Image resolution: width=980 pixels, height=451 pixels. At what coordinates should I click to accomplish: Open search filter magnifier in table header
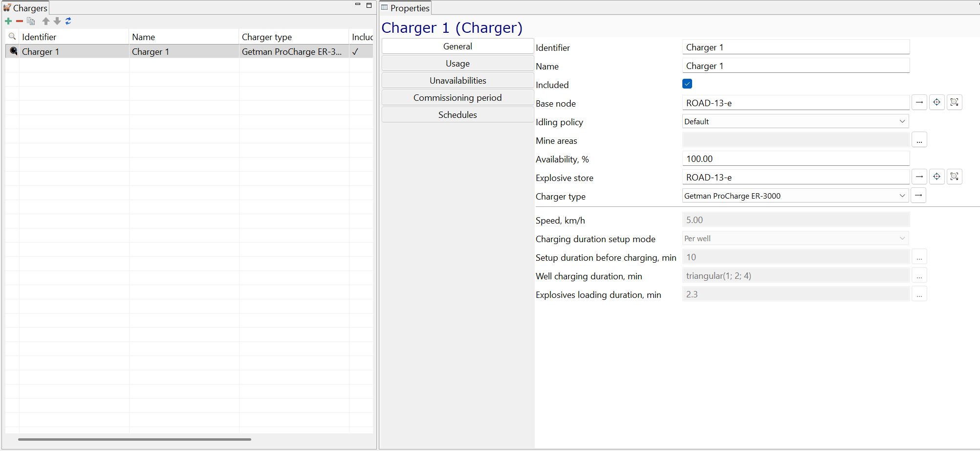pos(12,37)
